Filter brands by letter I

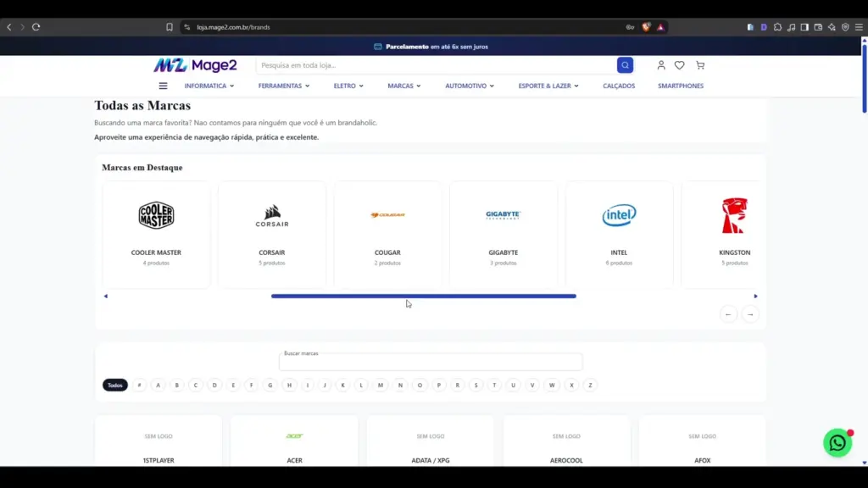(307, 385)
